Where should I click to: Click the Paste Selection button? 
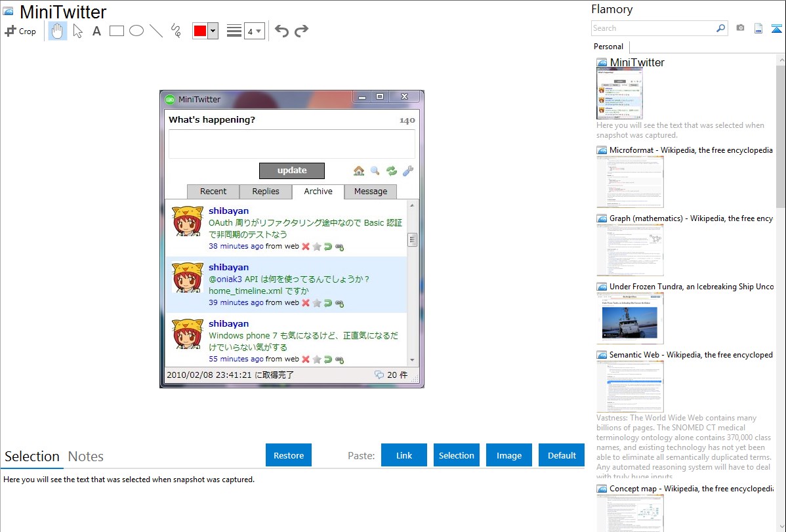pyautogui.click(x=456, y=455)
